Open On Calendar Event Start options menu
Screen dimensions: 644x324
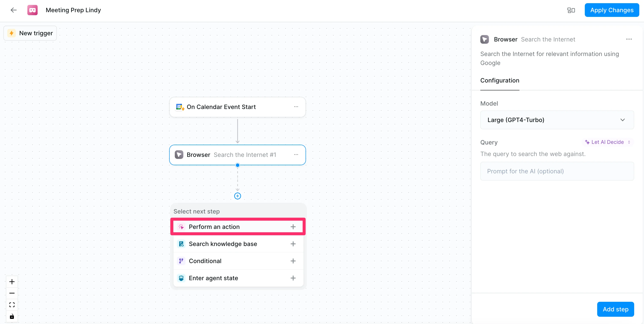(x=296, y=107)
